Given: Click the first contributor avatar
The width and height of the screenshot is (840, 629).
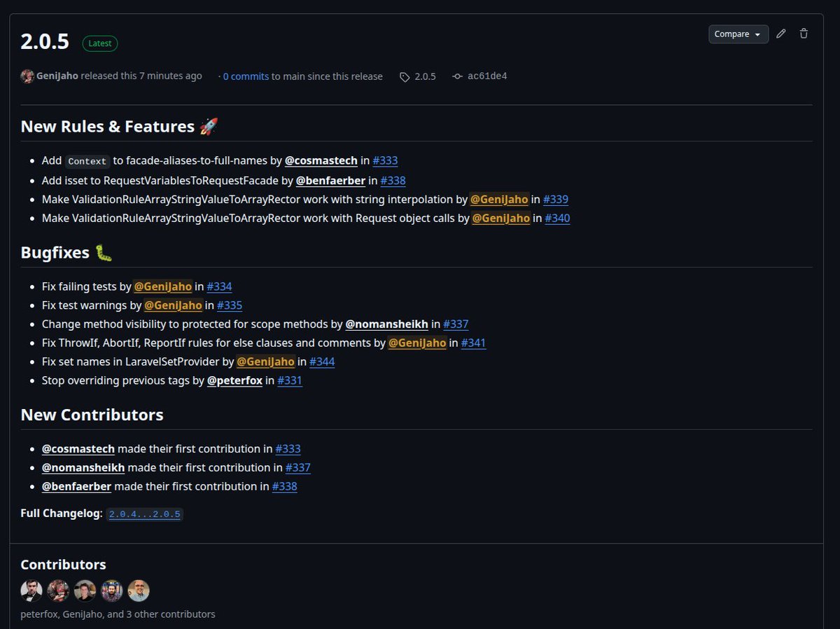Looking at the screenshot, I should [31, 590].
